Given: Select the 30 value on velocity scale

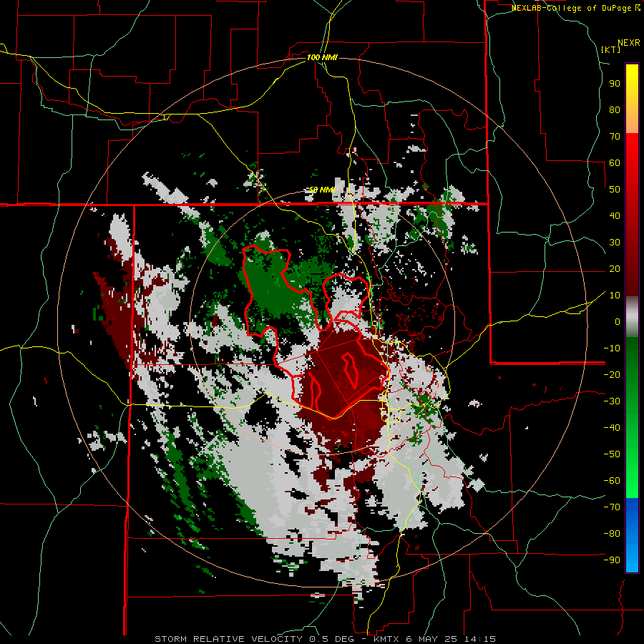Looking at the screenshot, I should pyautogui.click(x=615, y=243).
